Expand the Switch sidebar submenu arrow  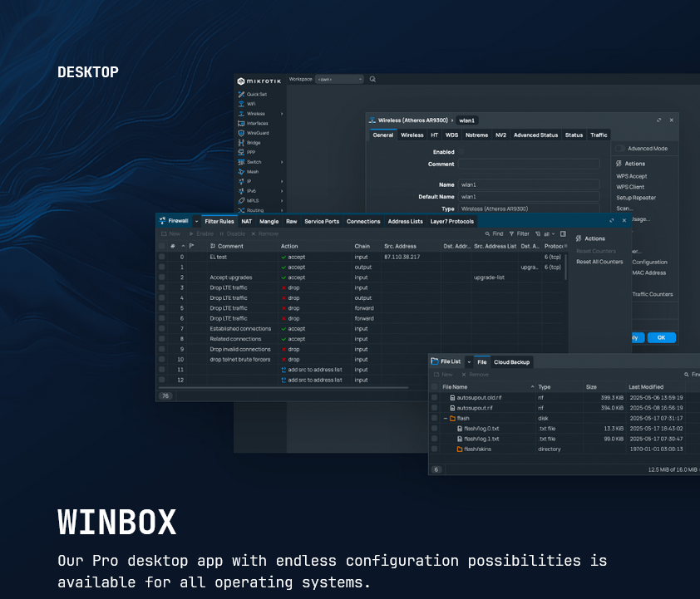coord(282,162)
